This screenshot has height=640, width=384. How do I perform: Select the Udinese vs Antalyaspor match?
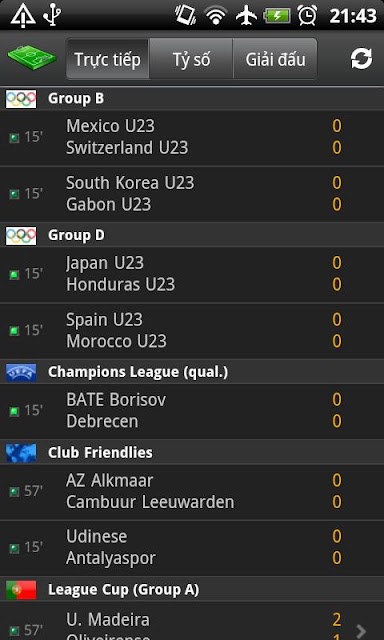point(192,548)
